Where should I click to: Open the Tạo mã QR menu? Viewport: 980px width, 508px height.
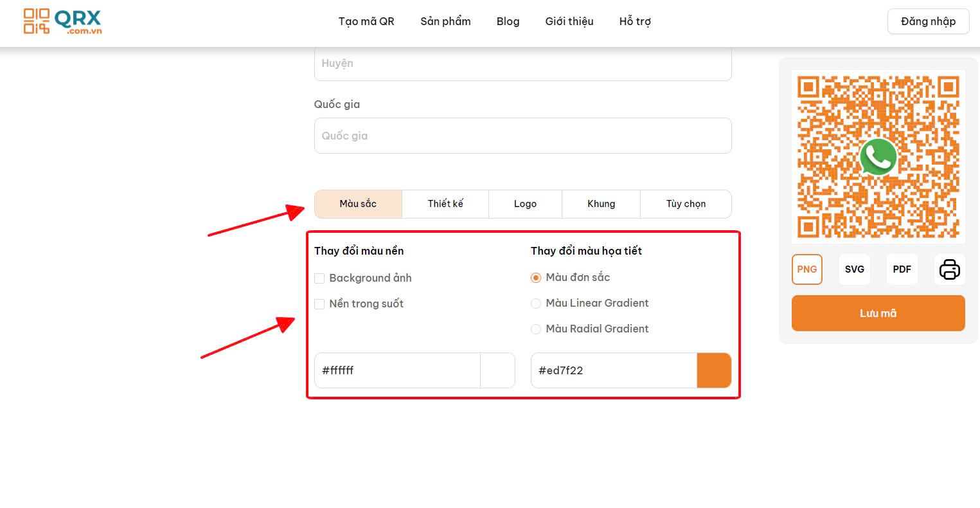[366, 21]
